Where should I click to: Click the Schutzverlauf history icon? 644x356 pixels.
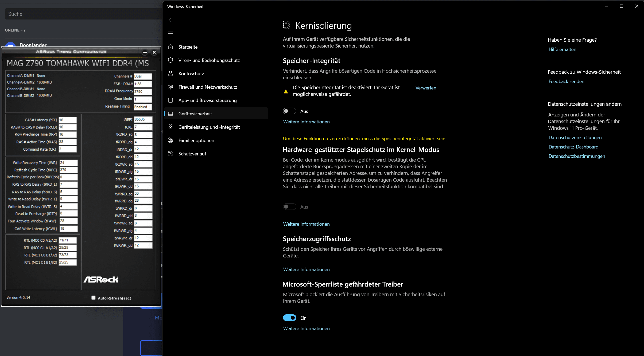point(170,154)
